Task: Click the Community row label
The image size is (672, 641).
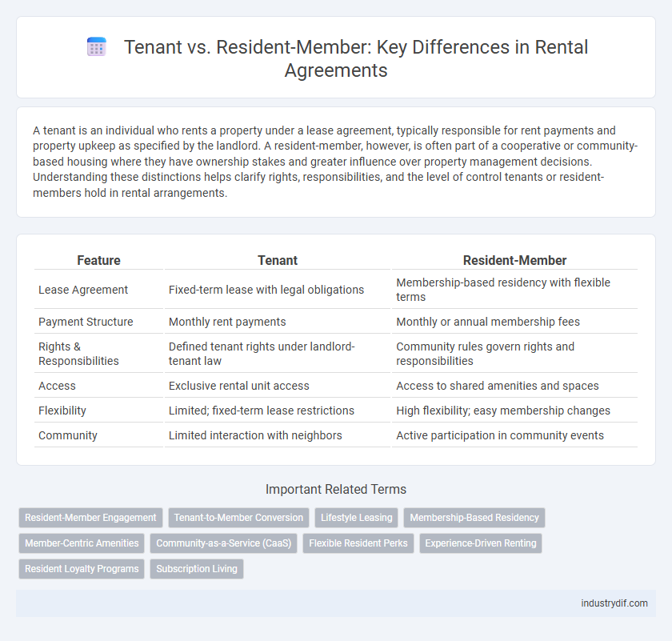Action: (x=68, y=435)
